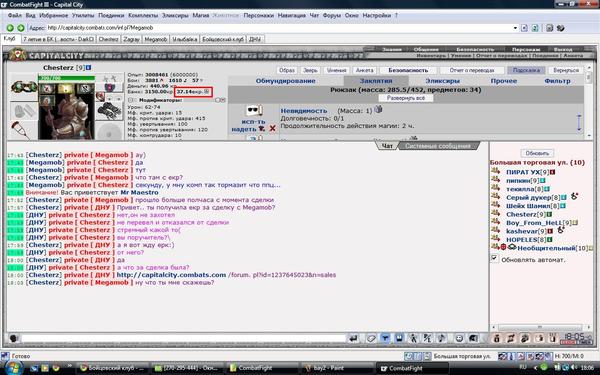
Task: Open the Невидимость item name link
Action: point(304,111)
